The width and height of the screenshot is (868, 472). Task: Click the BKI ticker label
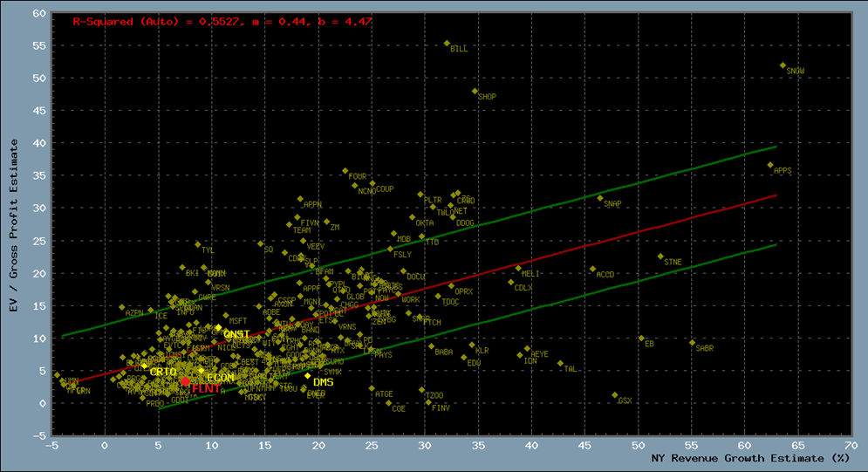[192, 273]
